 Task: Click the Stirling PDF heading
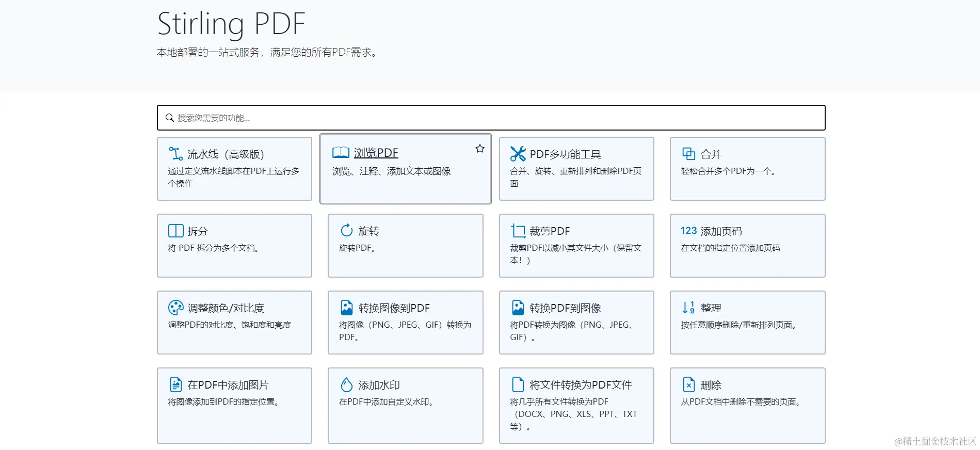click(231, 24)
